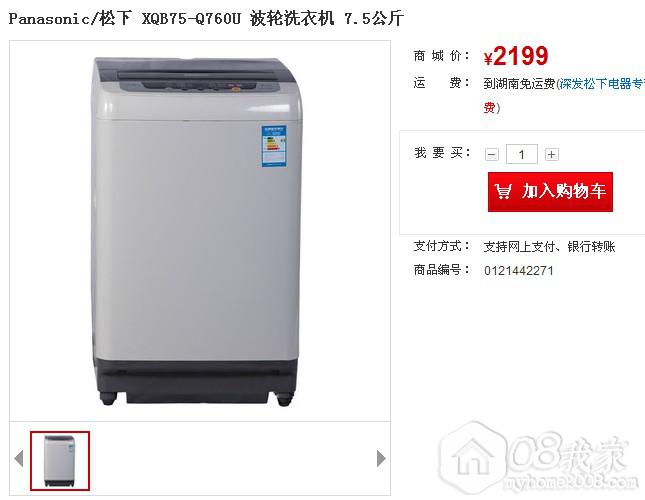Viewport: 645px width, 500px height.
Task: Click the product number 0121442271
Action: pos(518,271)
